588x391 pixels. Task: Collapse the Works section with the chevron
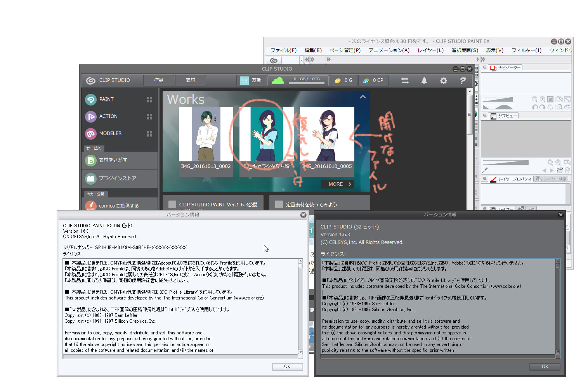(x=363, y=97)
